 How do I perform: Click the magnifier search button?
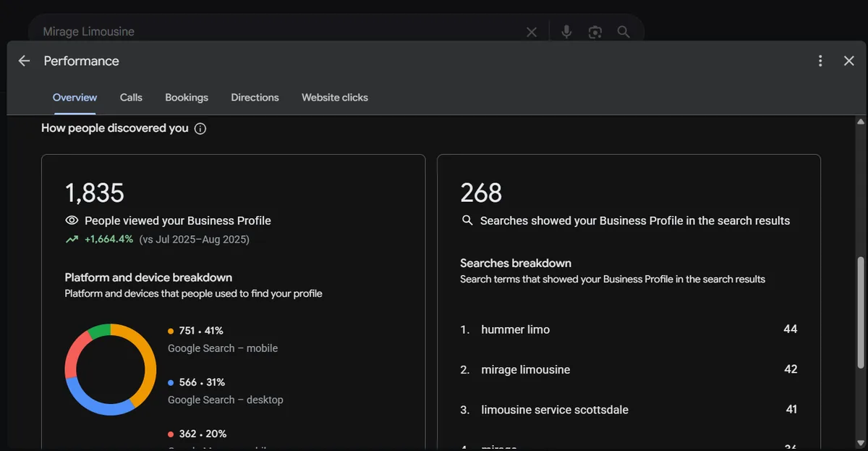[x=624, y=32]
